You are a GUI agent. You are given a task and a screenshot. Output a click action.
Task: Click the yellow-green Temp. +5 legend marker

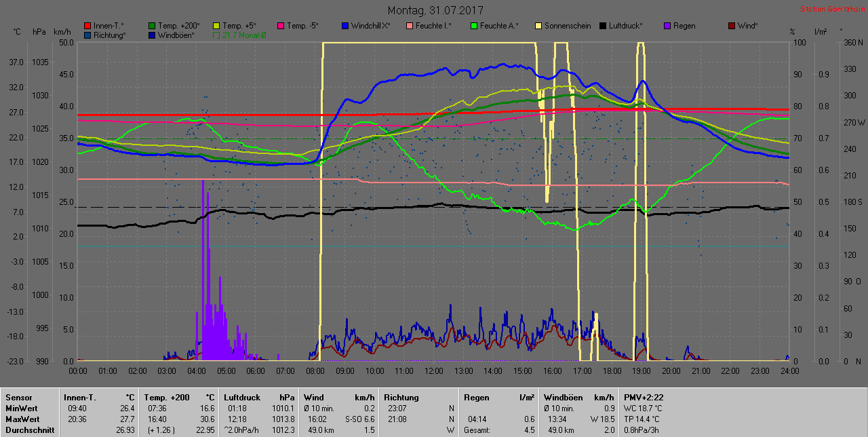[216, 26]
